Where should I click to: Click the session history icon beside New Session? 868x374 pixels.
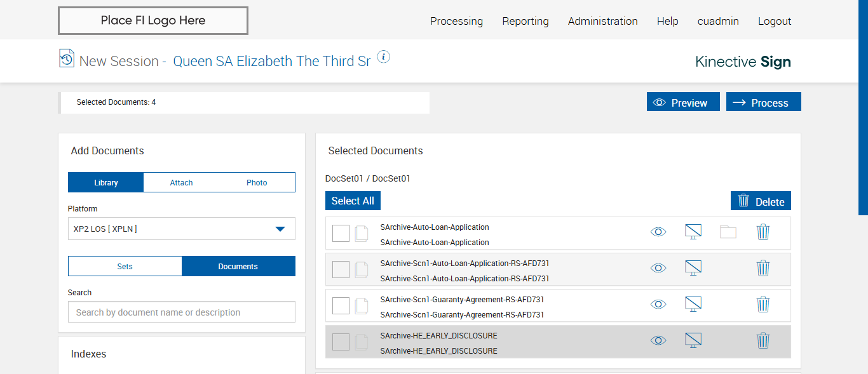pyautogui.click(x=67, y=58)
